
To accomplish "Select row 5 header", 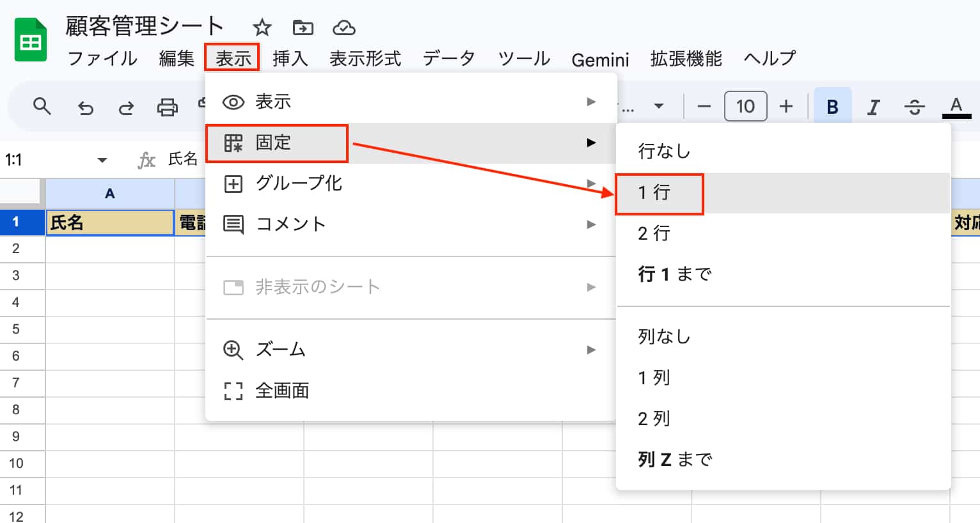I will point(22,329).
